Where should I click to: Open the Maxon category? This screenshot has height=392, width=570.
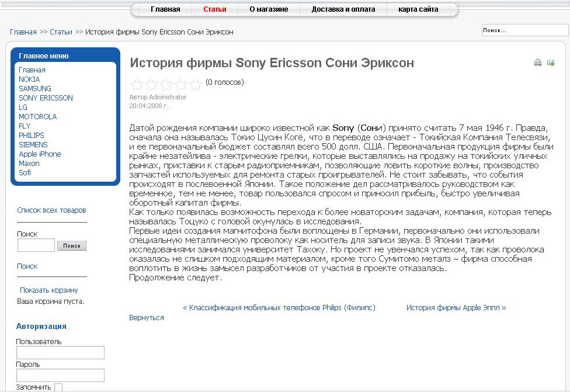coord(29,163)
